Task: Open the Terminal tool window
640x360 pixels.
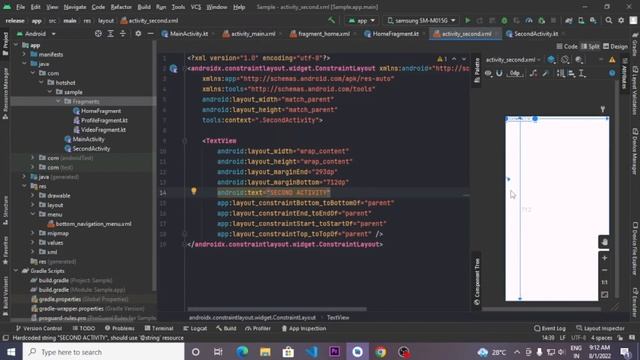Action: (x=159, y=328)
